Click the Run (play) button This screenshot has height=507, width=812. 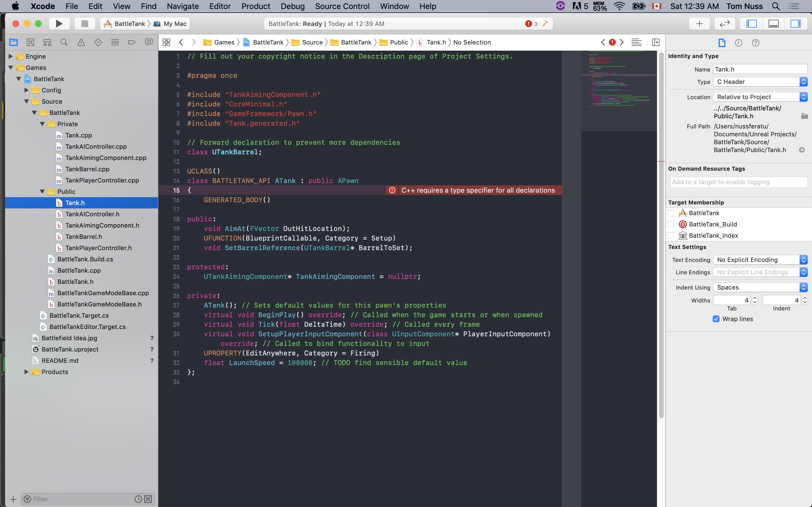click(59, 24)
